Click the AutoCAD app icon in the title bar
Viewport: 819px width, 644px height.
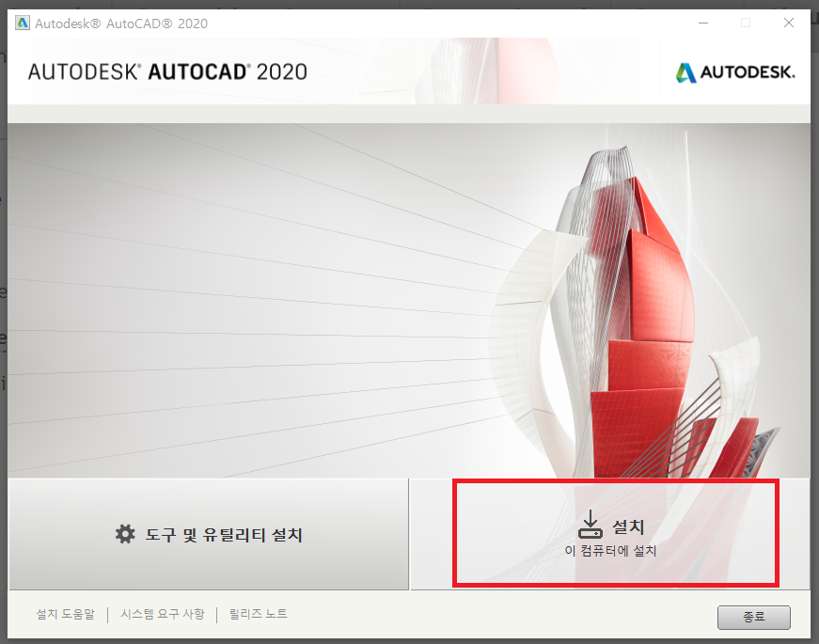(23, 24)
